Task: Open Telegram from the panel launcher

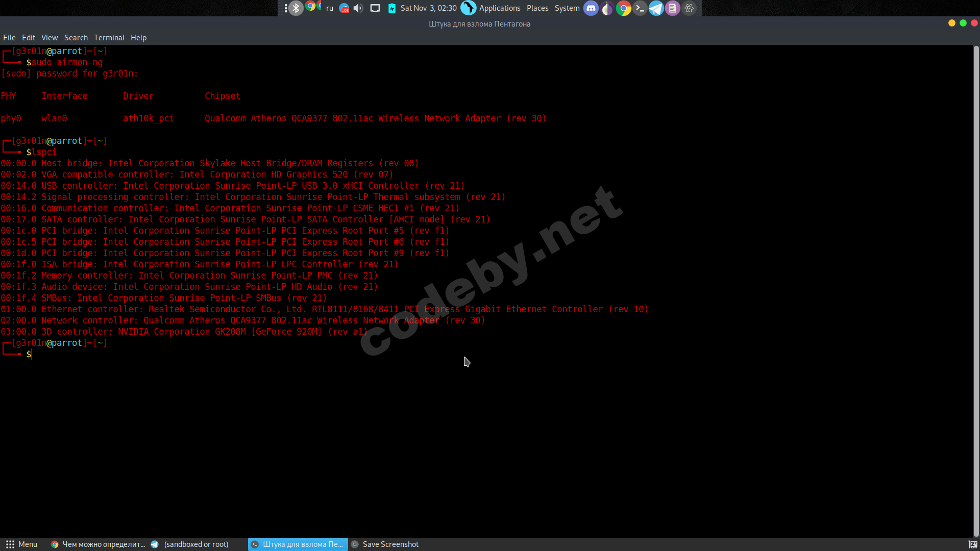Action: [656, 8]
